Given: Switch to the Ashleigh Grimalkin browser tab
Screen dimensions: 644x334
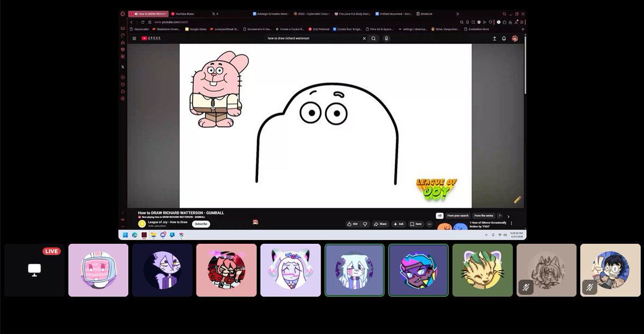Looking at the screenshot, I should [270, 13].
